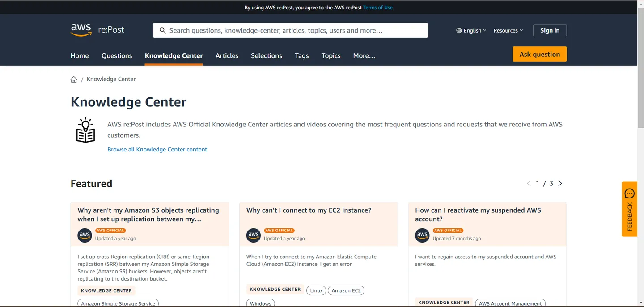Open the Selections tab
Image resolution: width=644 pixels, height=307 pixels.
pyautogui.click(x=267, y=55)
